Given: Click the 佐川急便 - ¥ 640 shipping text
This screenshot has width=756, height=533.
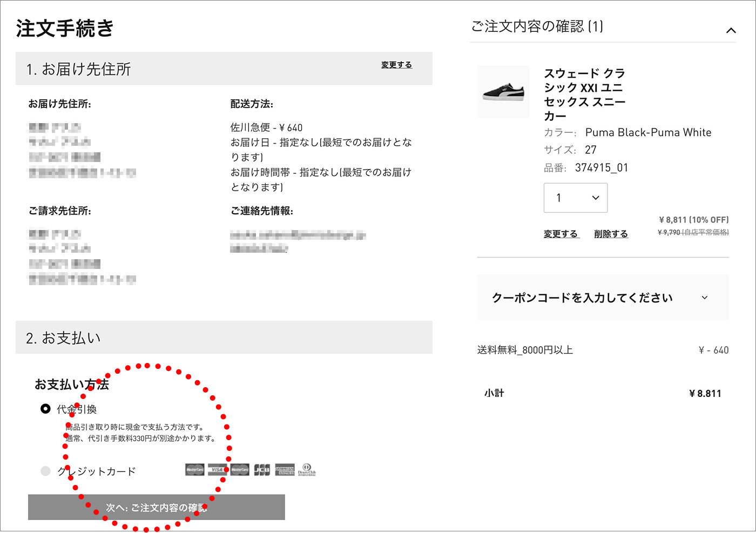Looking at the screenshot, I should pyautogui.click(x=266, y=127).
